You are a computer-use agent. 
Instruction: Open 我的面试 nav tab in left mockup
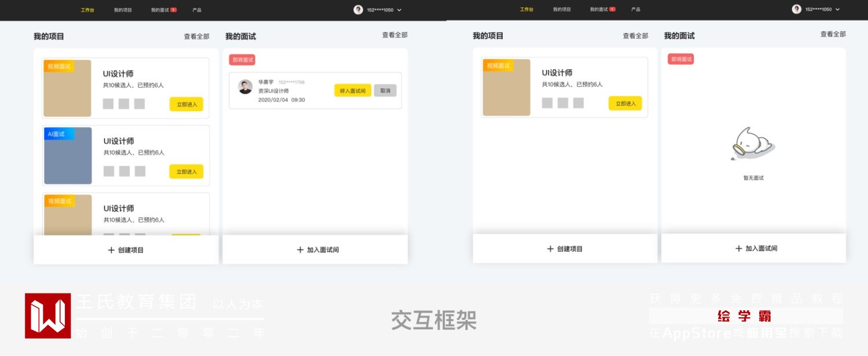click(x=160, y=10)
